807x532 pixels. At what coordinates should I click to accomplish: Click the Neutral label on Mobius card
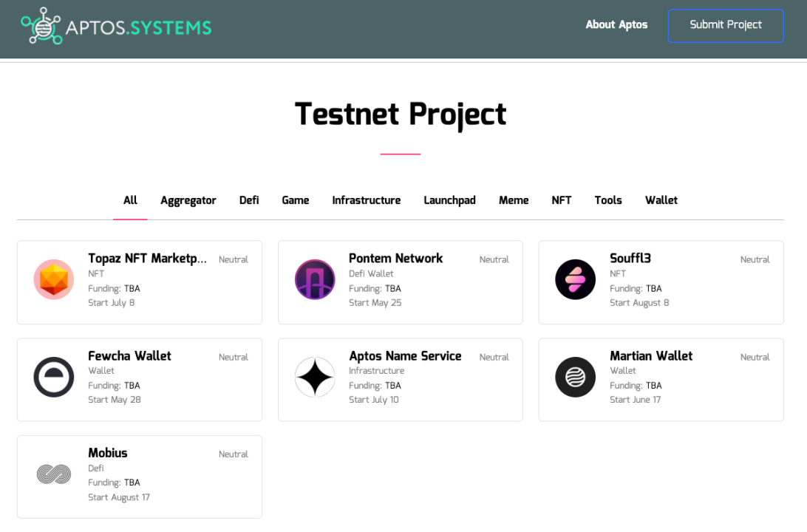[233, 454]
